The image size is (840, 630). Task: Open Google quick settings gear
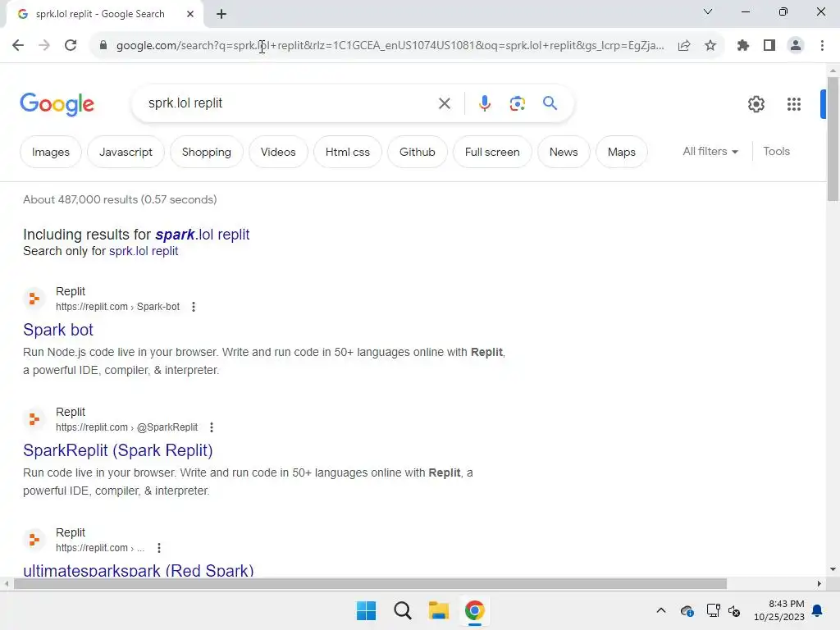tap(756, 104)
